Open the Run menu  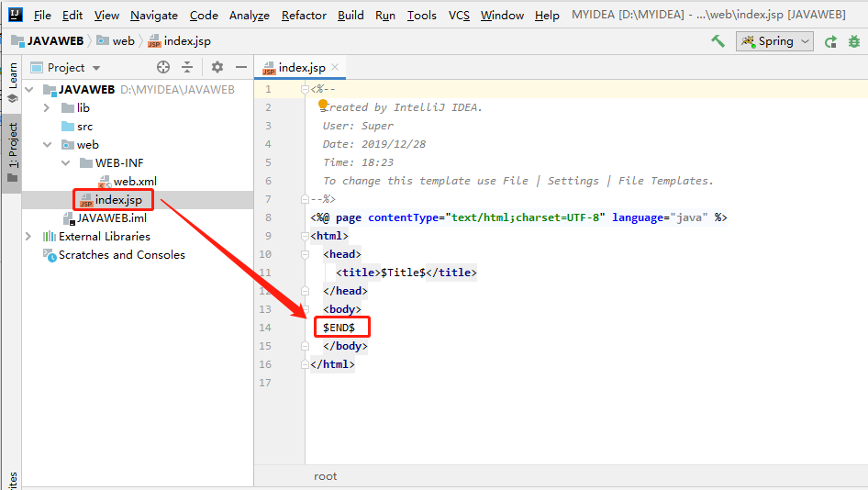[385, 16]
